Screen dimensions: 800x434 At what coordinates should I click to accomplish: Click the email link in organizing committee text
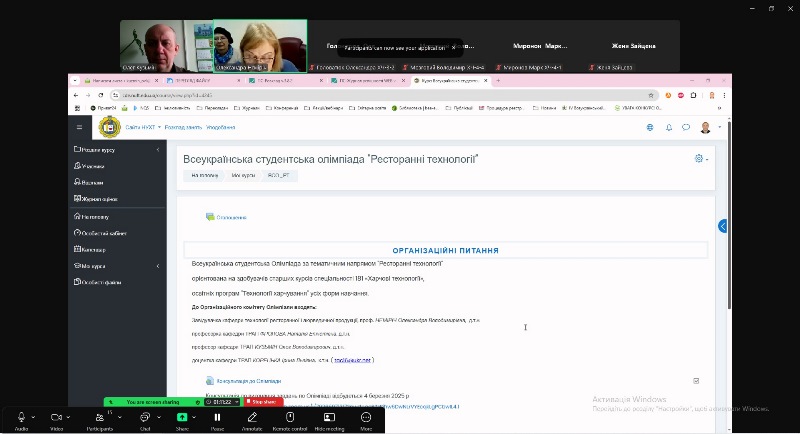tap(353, 360)
